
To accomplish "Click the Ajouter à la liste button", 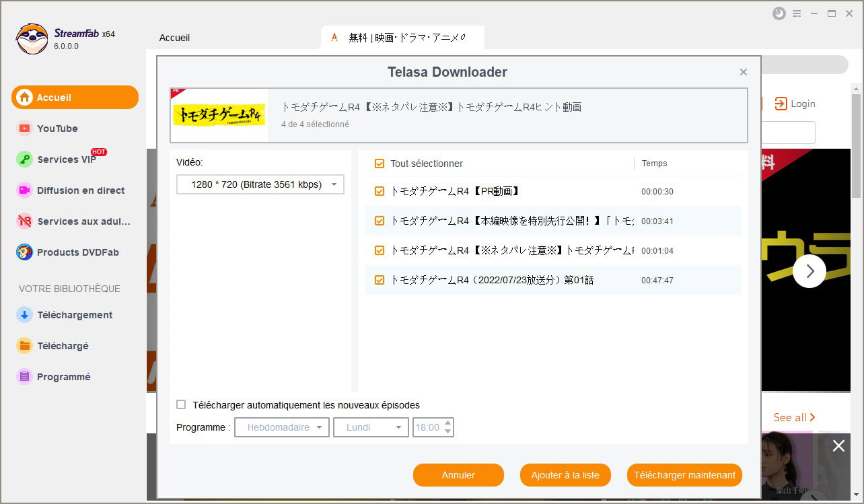I will 565,475.
